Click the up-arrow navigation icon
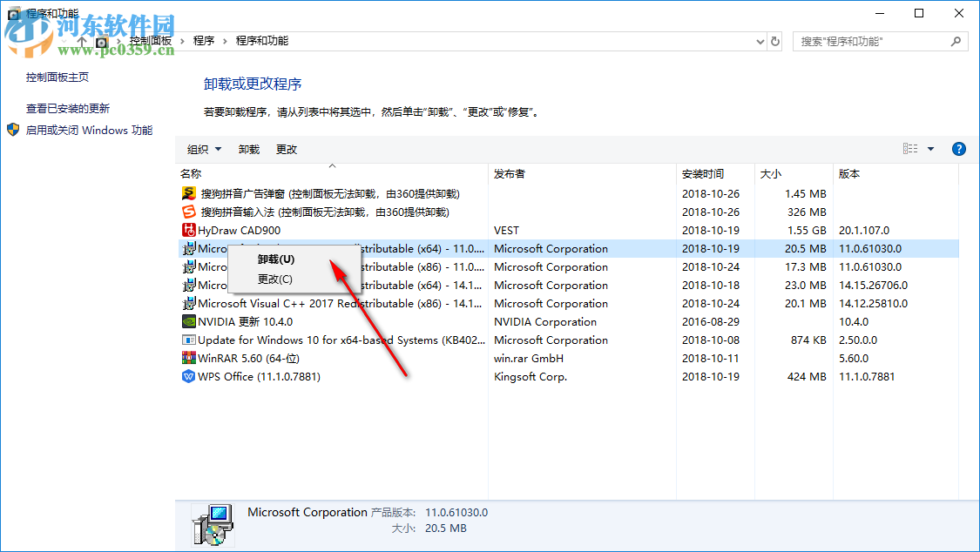This screenshot has width=980, height=552. pos(82,41)
